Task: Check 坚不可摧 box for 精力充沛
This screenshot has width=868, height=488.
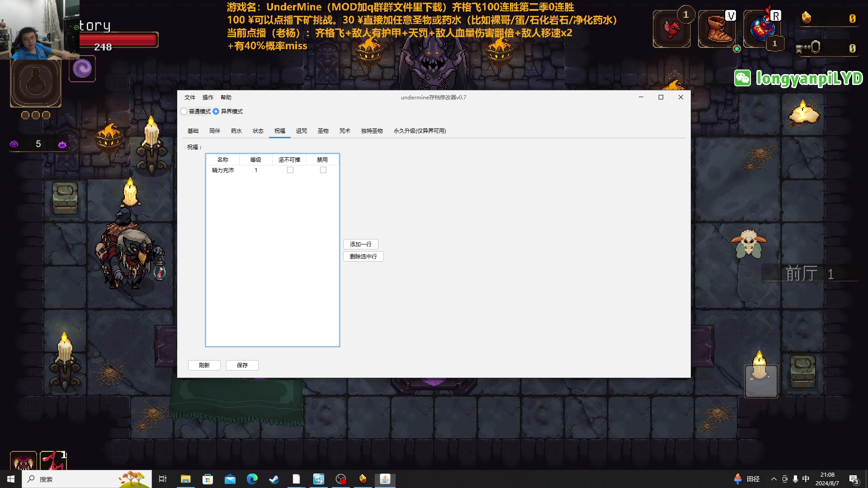Action: (290, 170)
